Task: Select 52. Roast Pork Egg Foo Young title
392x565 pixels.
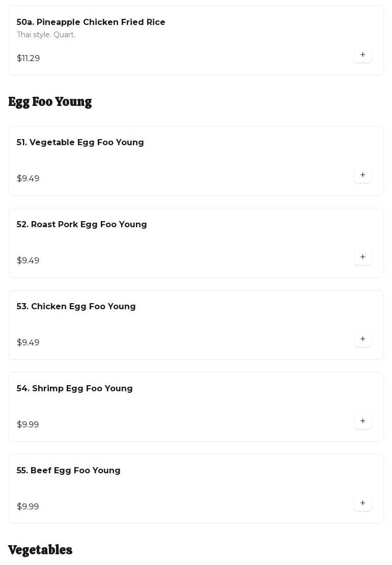Action: 82,225
